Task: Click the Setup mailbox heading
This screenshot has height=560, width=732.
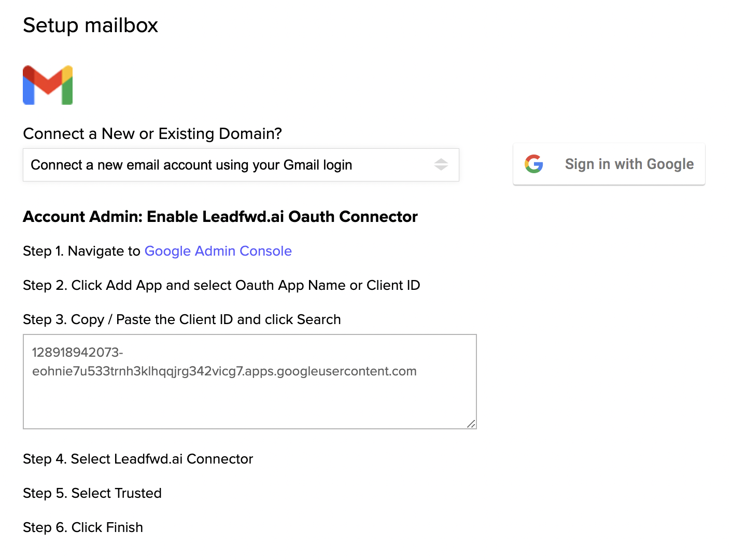Action: pyautogui.click(x=91, y=25)
